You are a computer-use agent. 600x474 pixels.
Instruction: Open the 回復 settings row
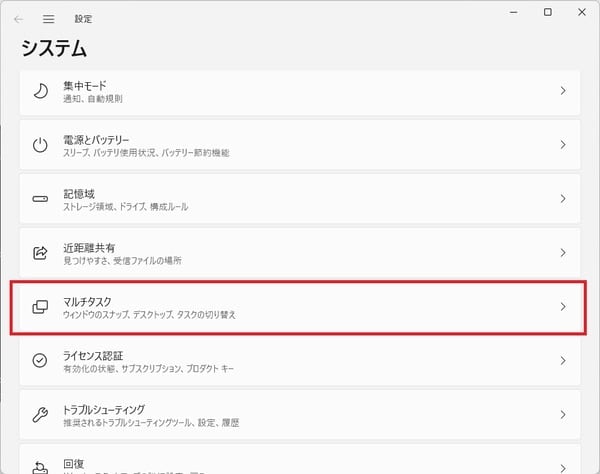[x=300, y=459]
